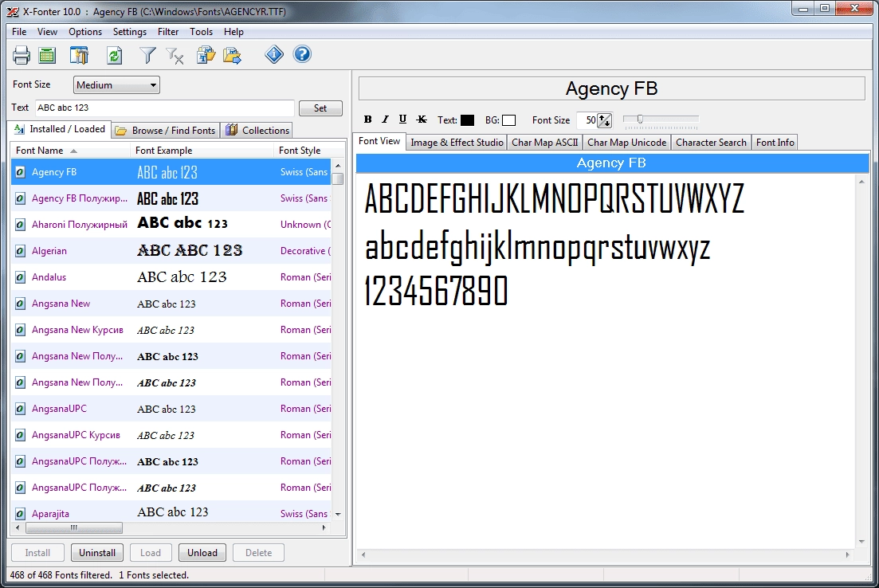Image resolution: width=879 pixels, height=588 pixels.
Task: Open the Tools menu
Action: [201, 32]
